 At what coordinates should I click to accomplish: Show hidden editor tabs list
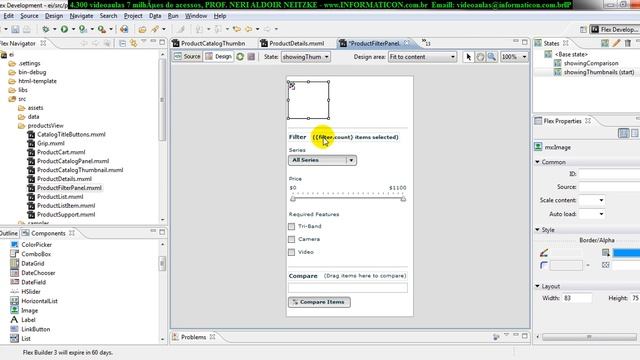coord(426,43)
